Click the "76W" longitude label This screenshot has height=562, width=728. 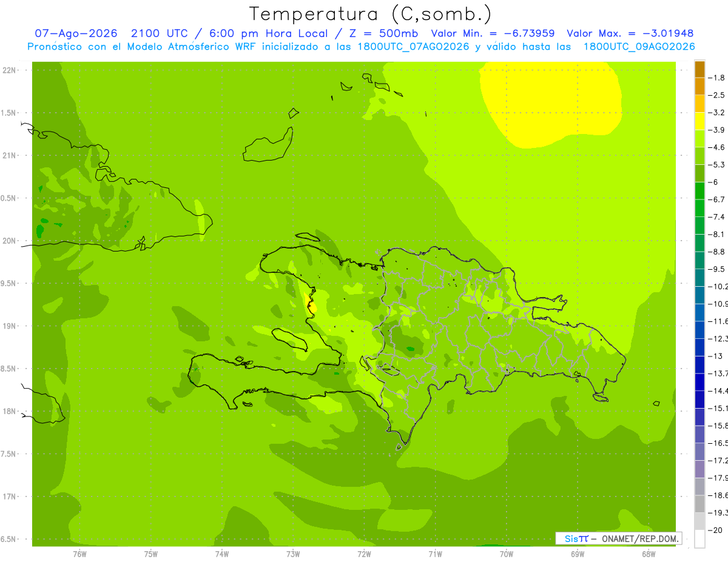pyautogui.click(x=79, y=554)
